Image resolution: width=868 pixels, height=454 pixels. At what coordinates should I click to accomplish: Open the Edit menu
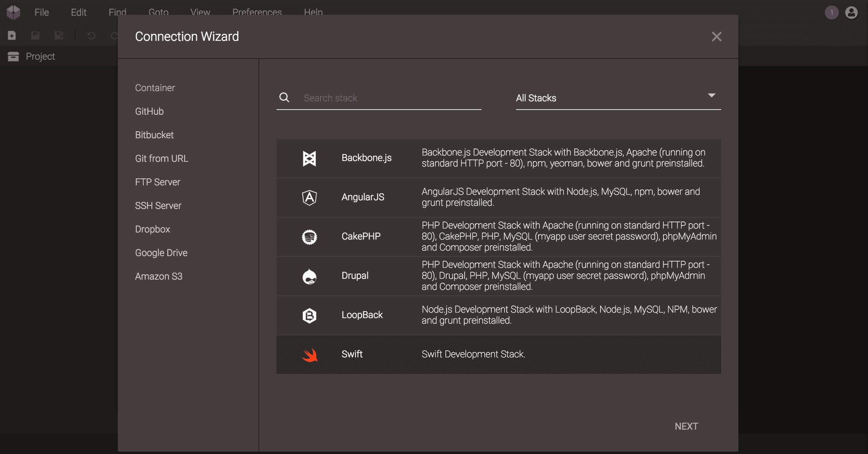(79, 12)
